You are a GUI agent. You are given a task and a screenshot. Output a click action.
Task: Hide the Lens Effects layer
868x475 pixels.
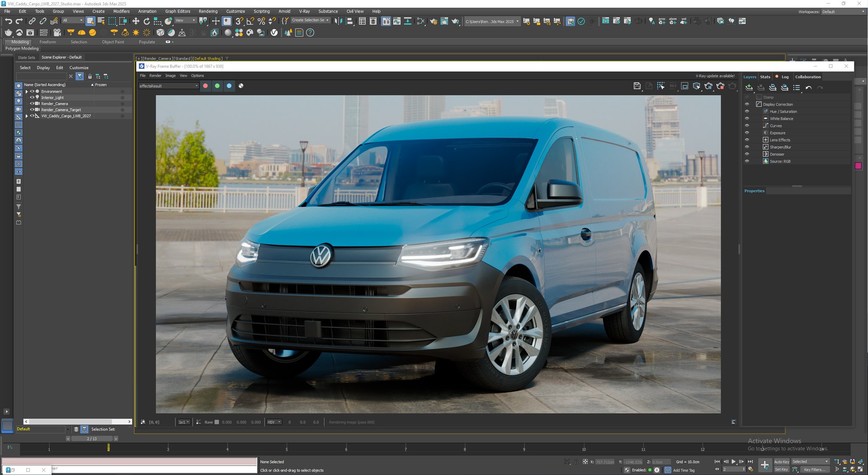point(747,140)
